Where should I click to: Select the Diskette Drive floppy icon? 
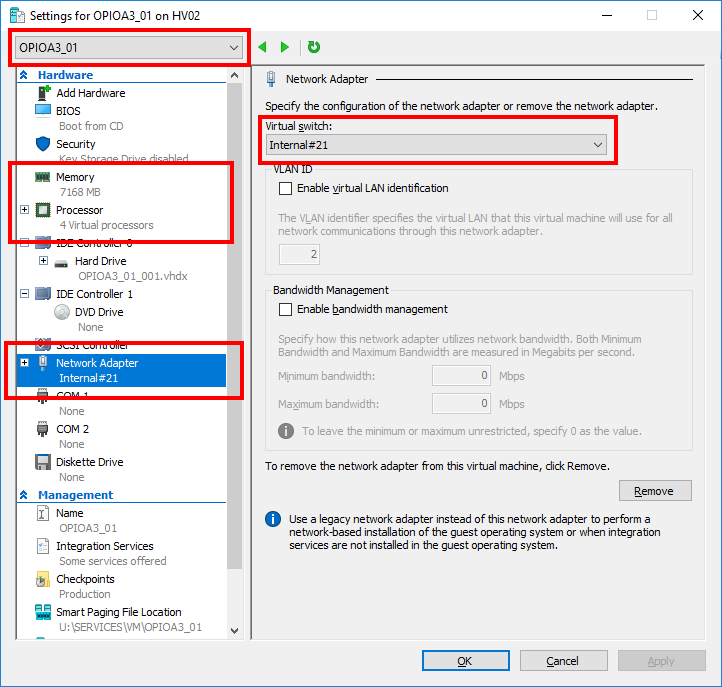coord(43,462)
